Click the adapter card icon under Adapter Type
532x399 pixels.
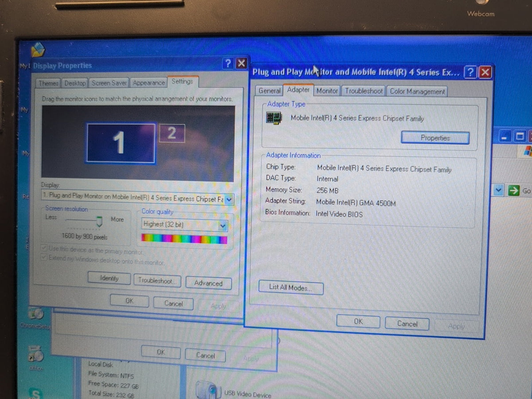274,117
